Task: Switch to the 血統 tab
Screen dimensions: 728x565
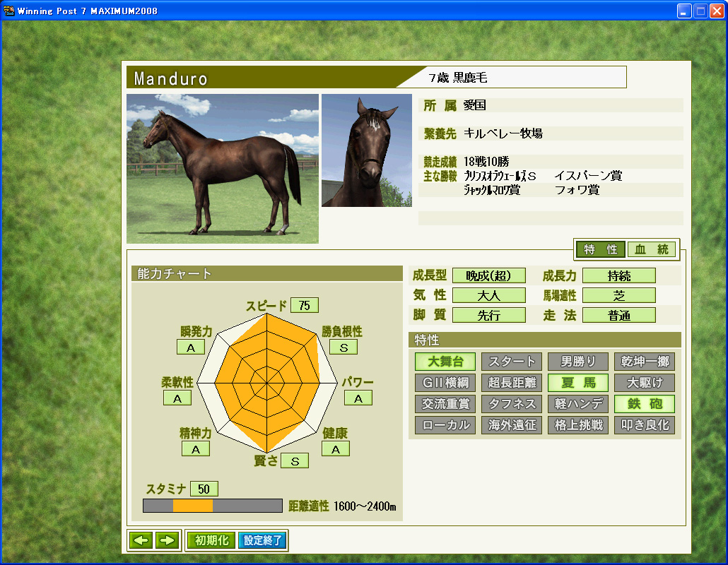Action: [652, 249]
